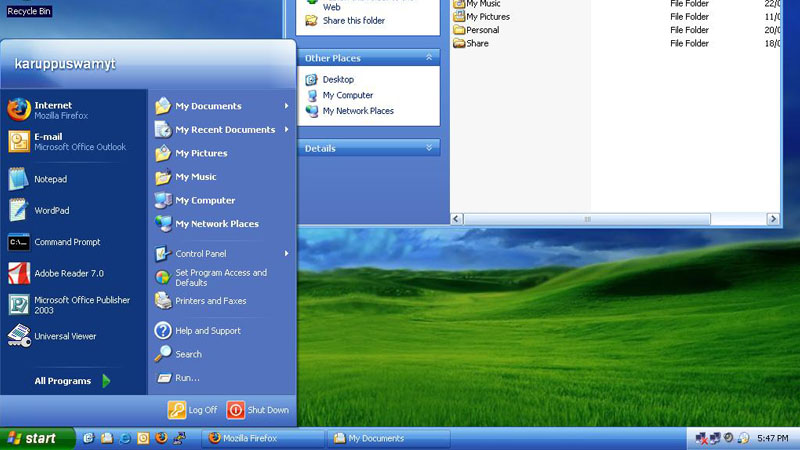This screenshot has width=800, height=450.
Task: Click the first Quick Launch icon beside start
Action: point(88,438)
